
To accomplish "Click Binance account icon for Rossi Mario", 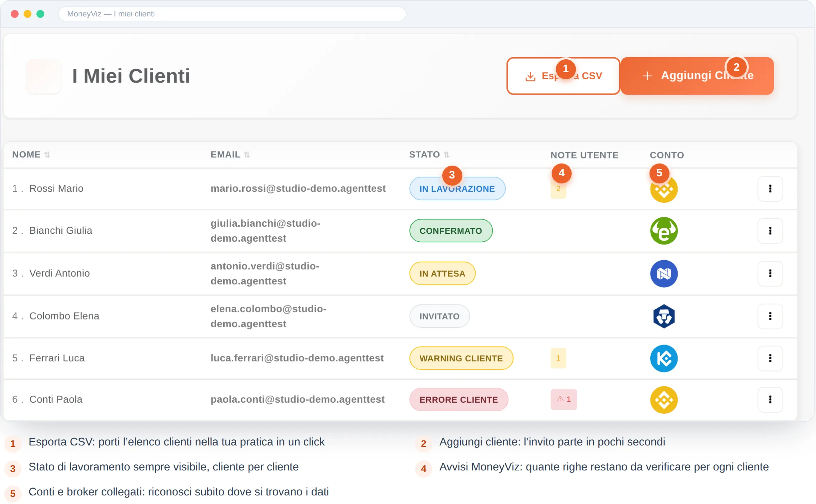I will tap(664, 189).
